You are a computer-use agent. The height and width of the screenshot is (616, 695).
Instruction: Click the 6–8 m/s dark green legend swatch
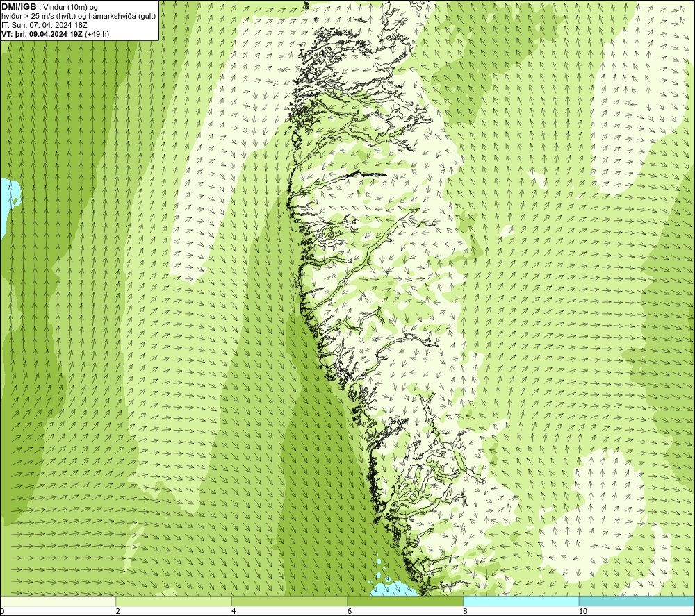tap(405, 601)
